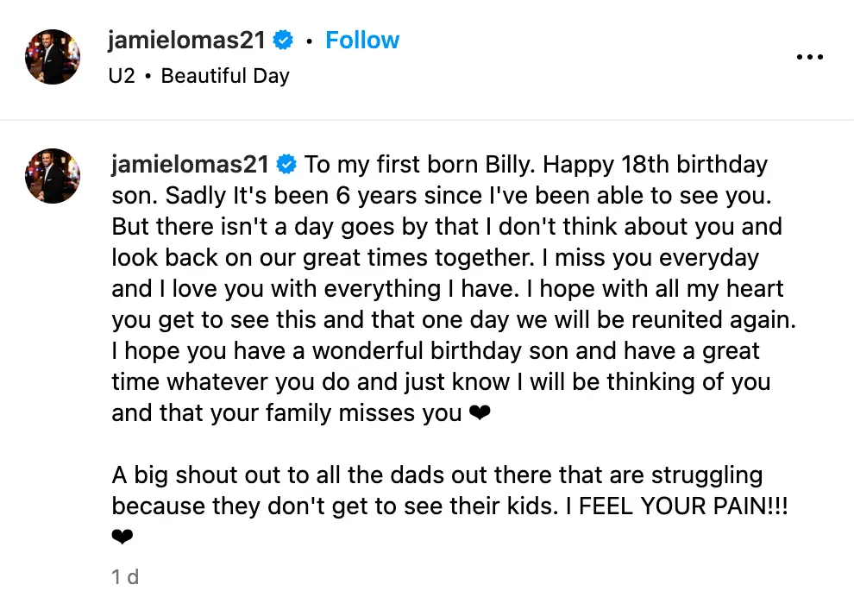Click the profile picture in the post header

tap(52, 57)
